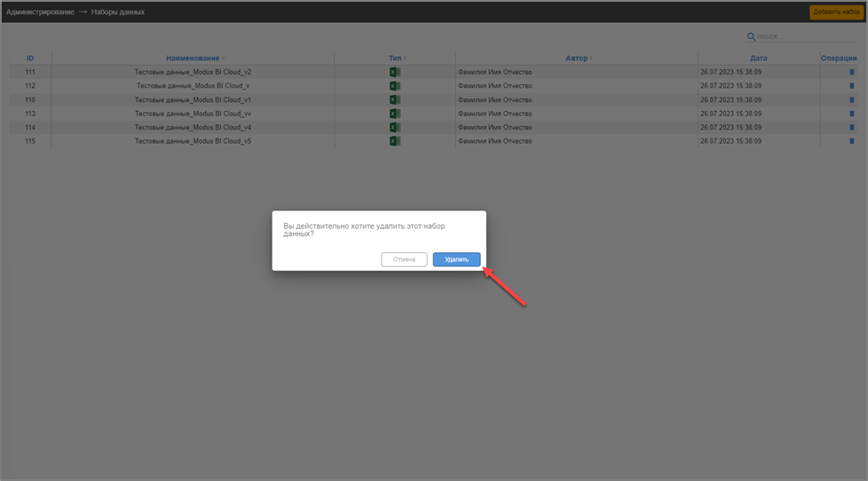Viewport: 868px width, 481px height.
Task: Click the Добавить набор button
Action: click(x=836, y=12)
